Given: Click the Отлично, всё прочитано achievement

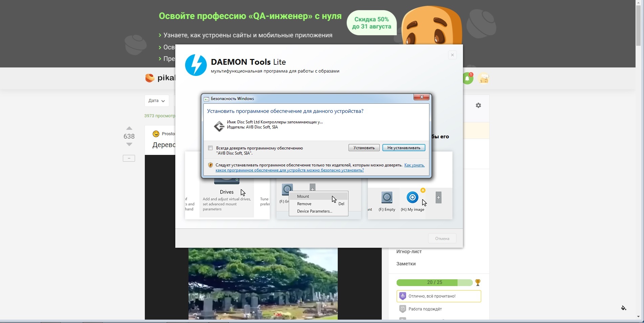Looking at the screenshot, I should coord(439,296).
